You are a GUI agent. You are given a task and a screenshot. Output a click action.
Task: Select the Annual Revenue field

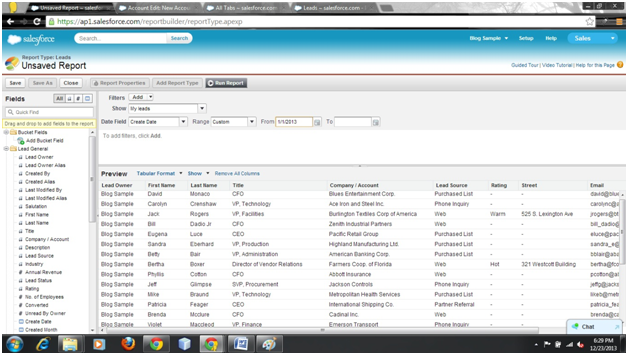click(x=43, y=272)
